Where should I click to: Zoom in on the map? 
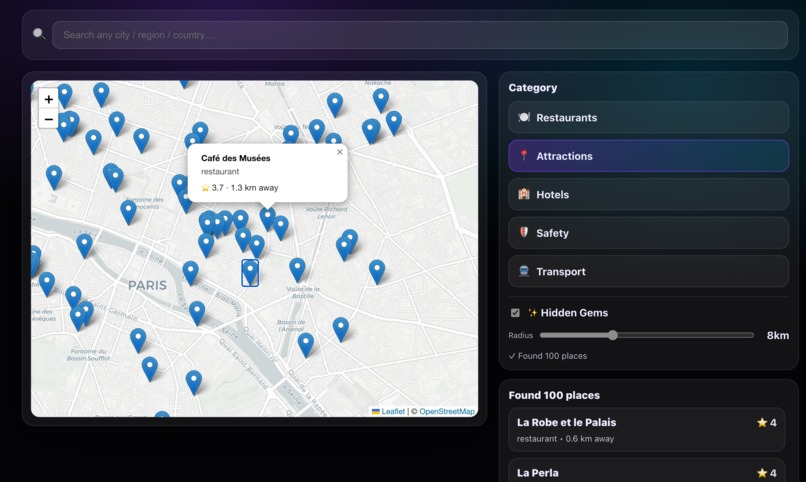48,99
